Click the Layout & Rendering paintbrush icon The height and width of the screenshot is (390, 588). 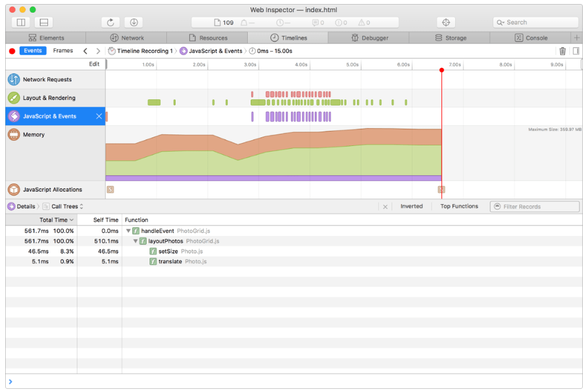14,97
